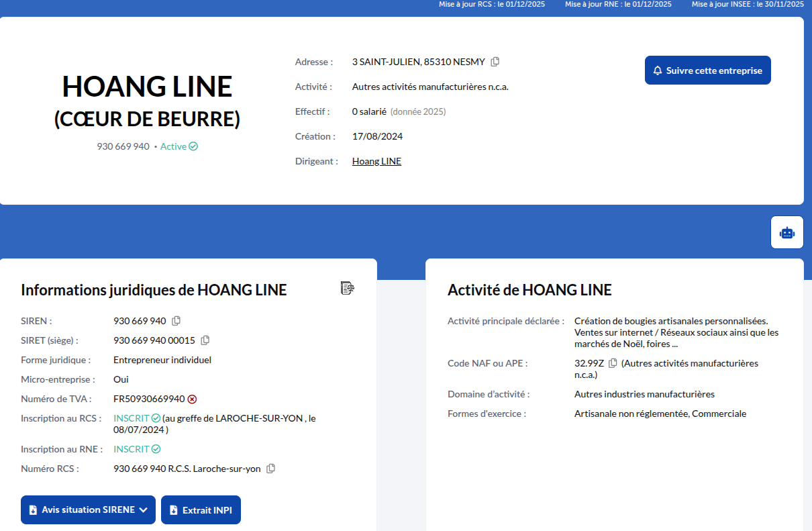Click the red invalid TVA number icon
The image size is (812, 531).
pos(192,399)
